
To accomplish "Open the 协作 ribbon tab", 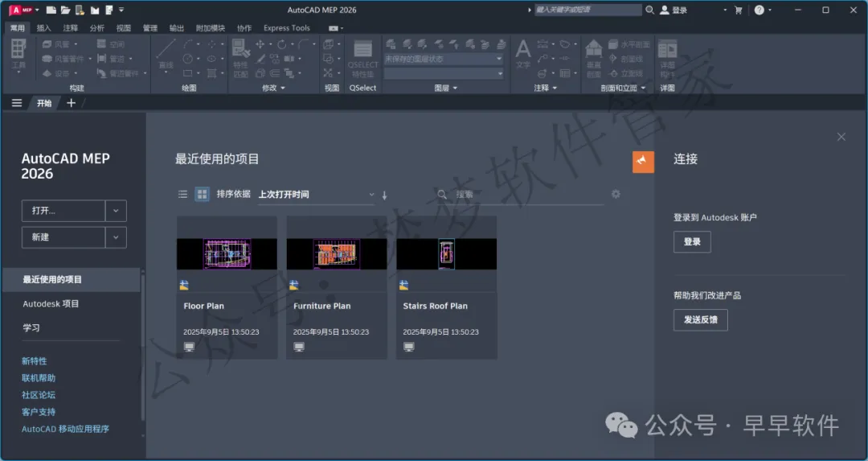I will (244, 27).
